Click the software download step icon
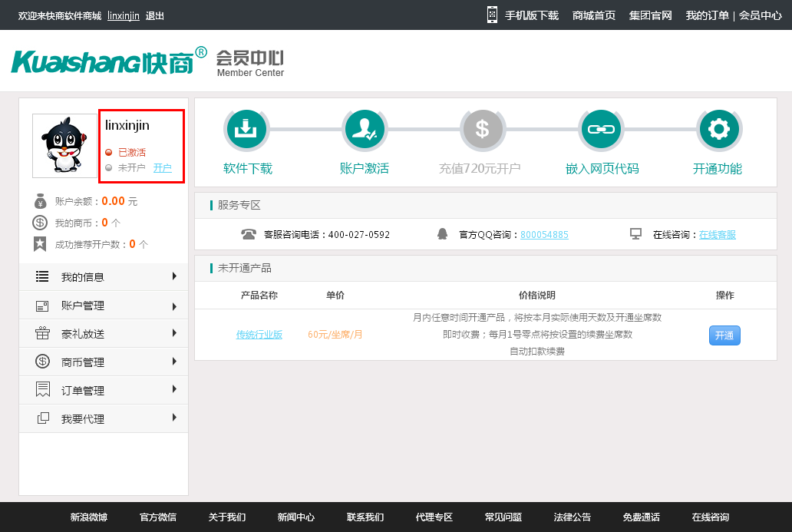792x532 pixels. 246,130
